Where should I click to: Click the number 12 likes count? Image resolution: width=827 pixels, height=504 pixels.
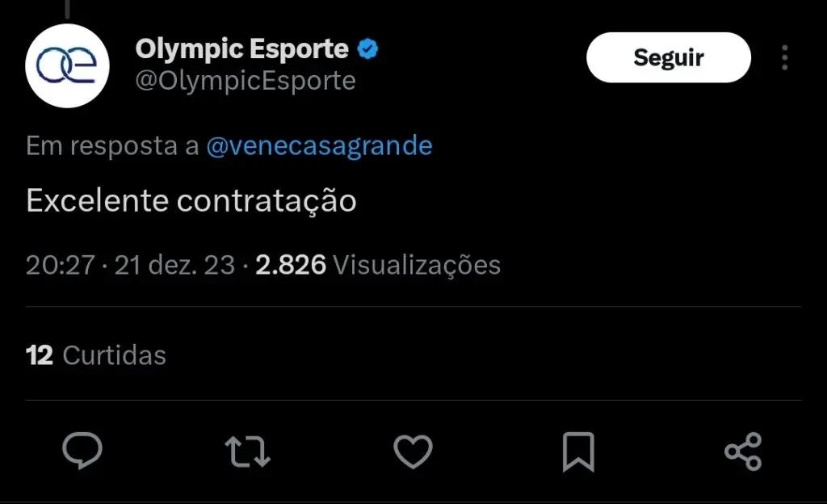[x=39, y=355]
